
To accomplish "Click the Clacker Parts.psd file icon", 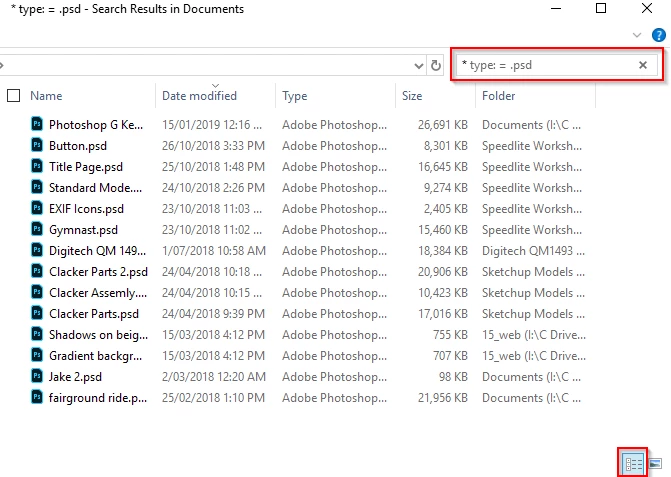I will [37, 313].
